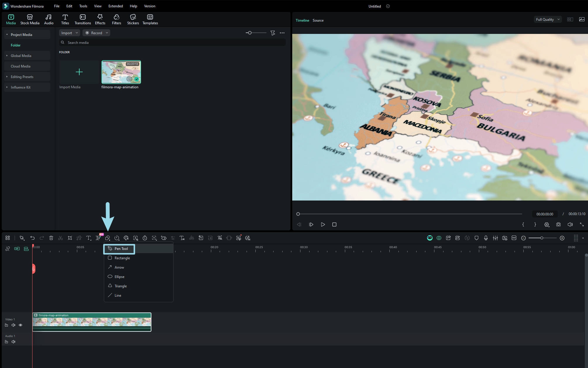Viewport: 588px width, 368px height.
Task: Mute the Audio 1 track
Action: pos(13,342)
